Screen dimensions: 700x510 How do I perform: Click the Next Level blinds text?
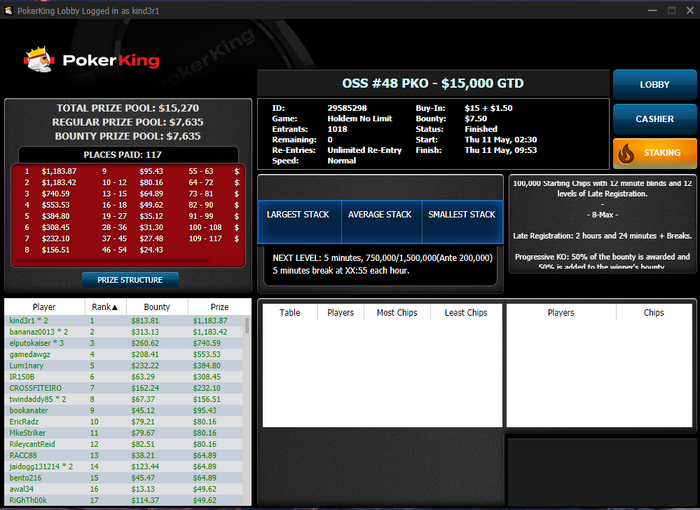click(383, 258)
